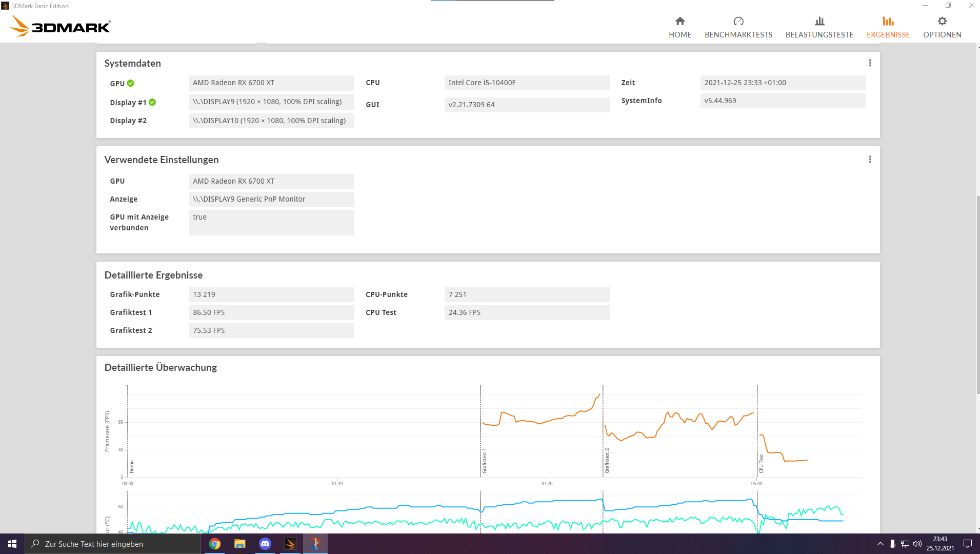Click the taskbar search box
980x554 pixels.
click(x=113, y=544)
